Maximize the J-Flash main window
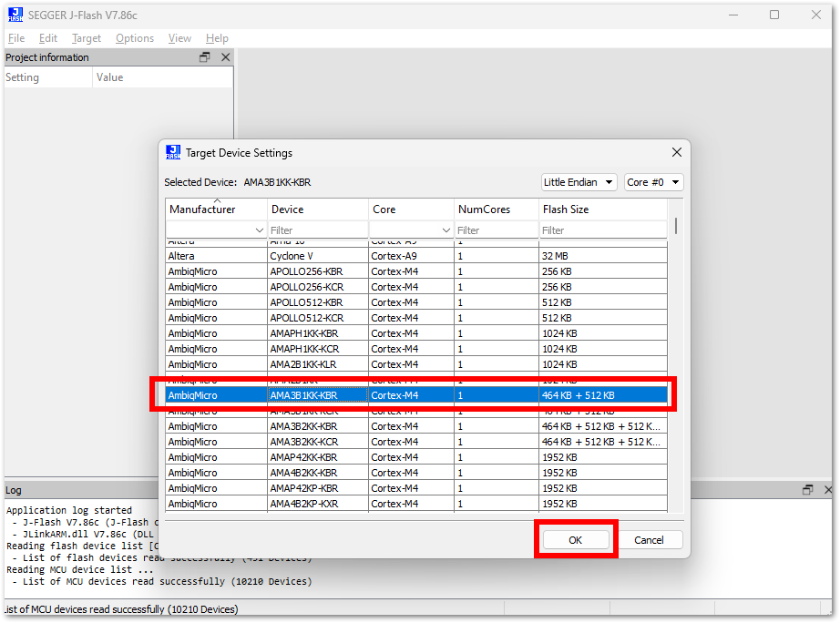The height and width of the screenshot is (623, 840). [774, 15]
